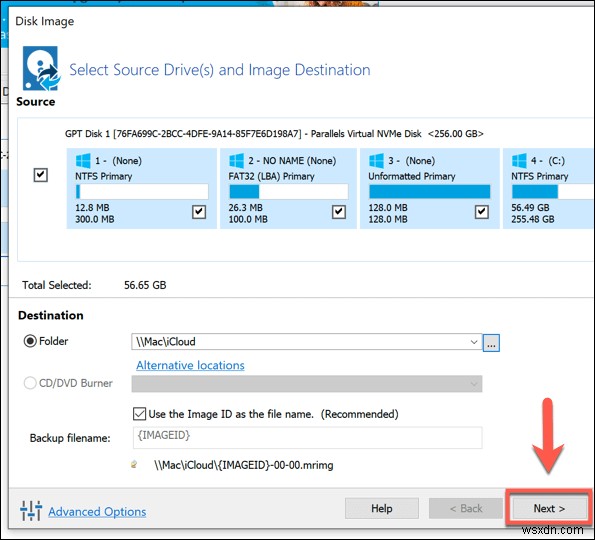Toggle Use the Image ID as file name
This screenshot has width=595, height=540.
pos(139,414)
